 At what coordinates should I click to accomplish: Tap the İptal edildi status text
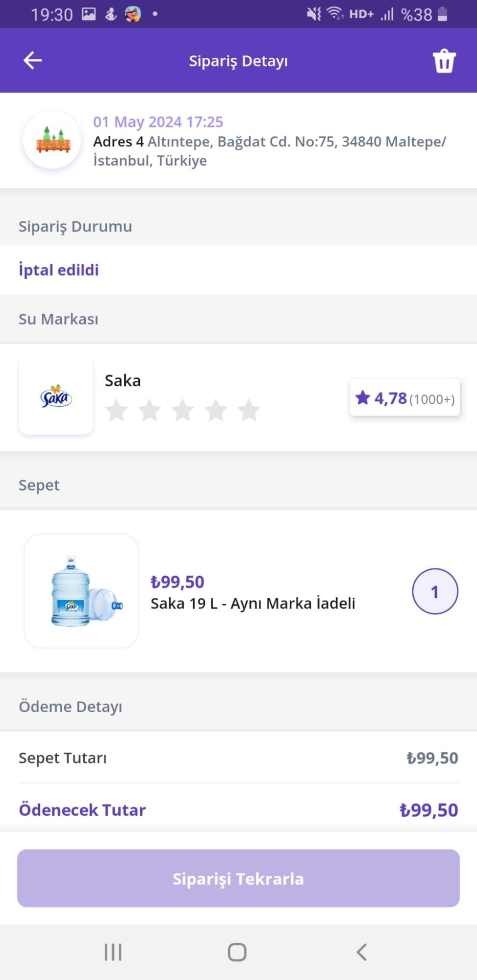(59, 270)
